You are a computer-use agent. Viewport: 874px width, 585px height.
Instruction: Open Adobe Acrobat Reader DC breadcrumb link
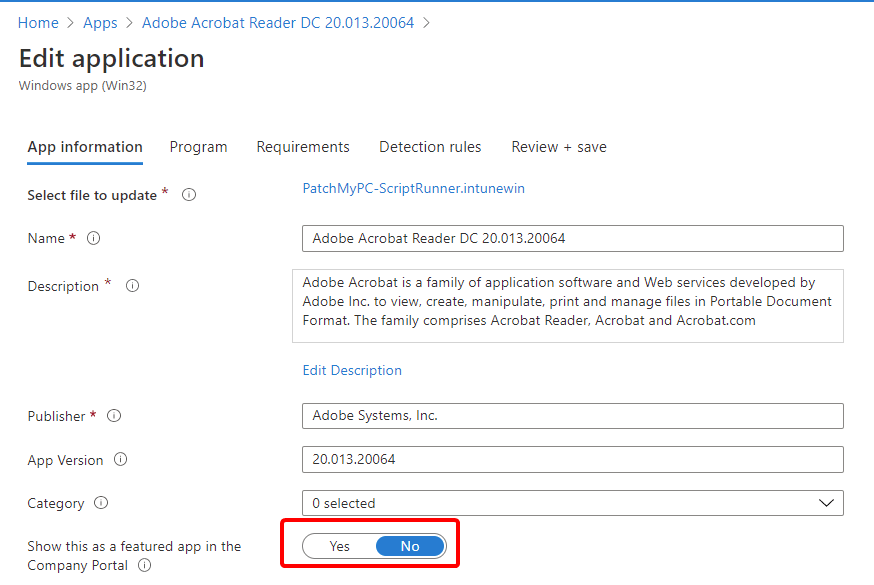pyautogui.click(x=278, y=23)
